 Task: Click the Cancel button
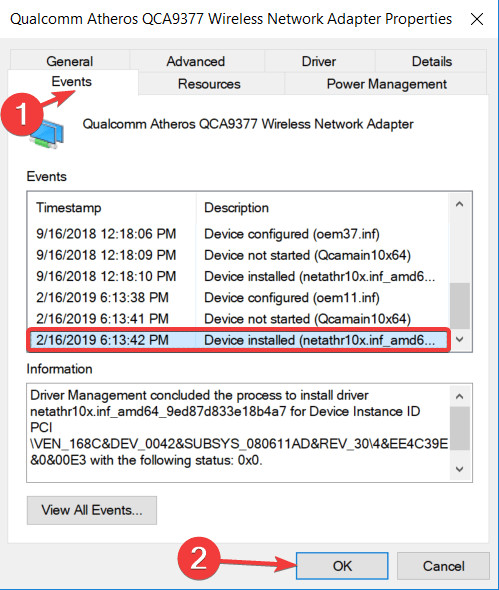pyautogui.click(x=443, y=566)
